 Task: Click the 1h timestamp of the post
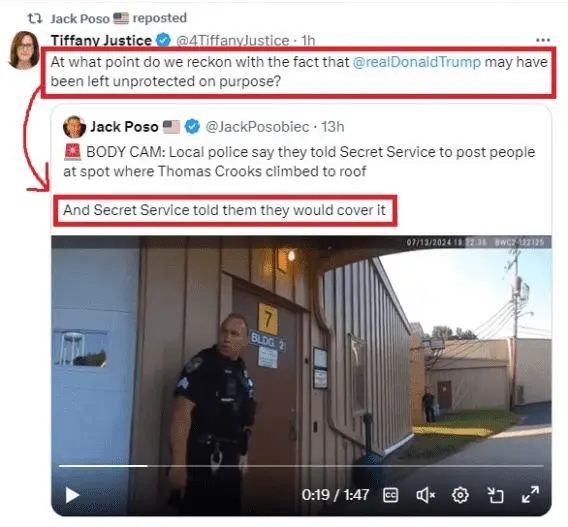click(x=308, y=40)
